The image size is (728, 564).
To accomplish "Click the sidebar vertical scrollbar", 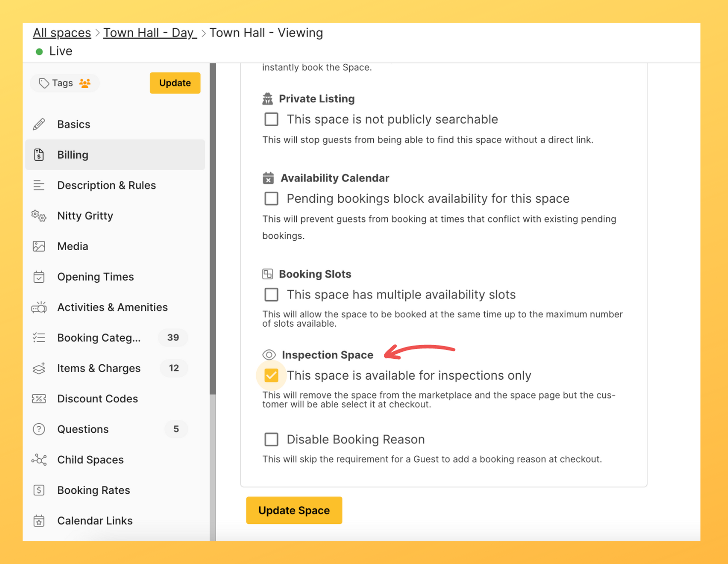I will point(213,228).
